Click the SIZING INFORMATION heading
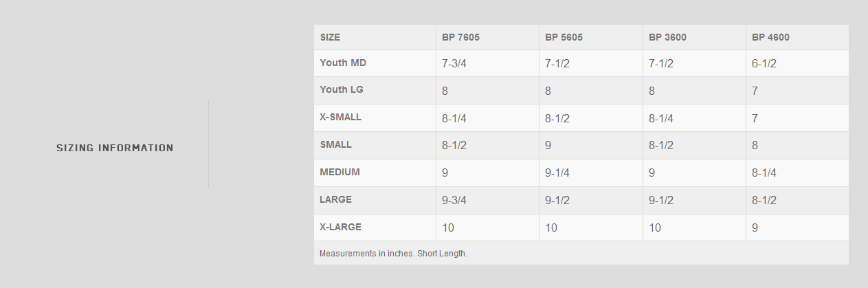This screenshot has width=868, height=288. point(115,148)
